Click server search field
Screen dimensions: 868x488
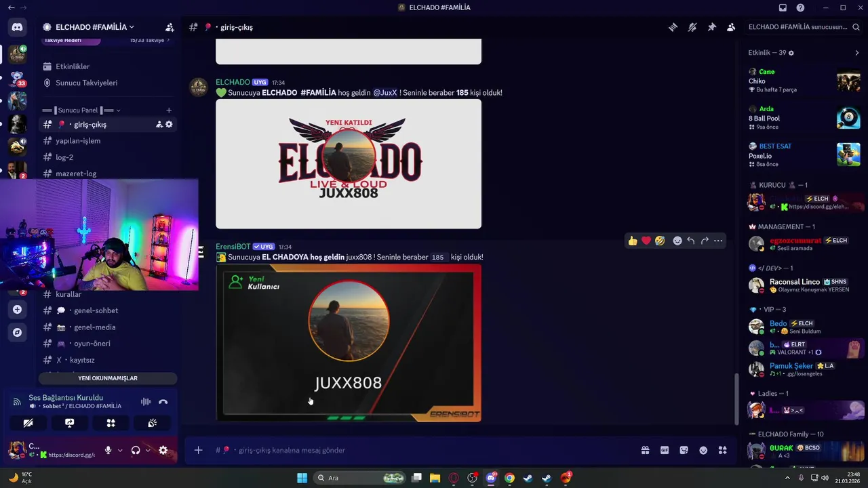click(804, 27)
